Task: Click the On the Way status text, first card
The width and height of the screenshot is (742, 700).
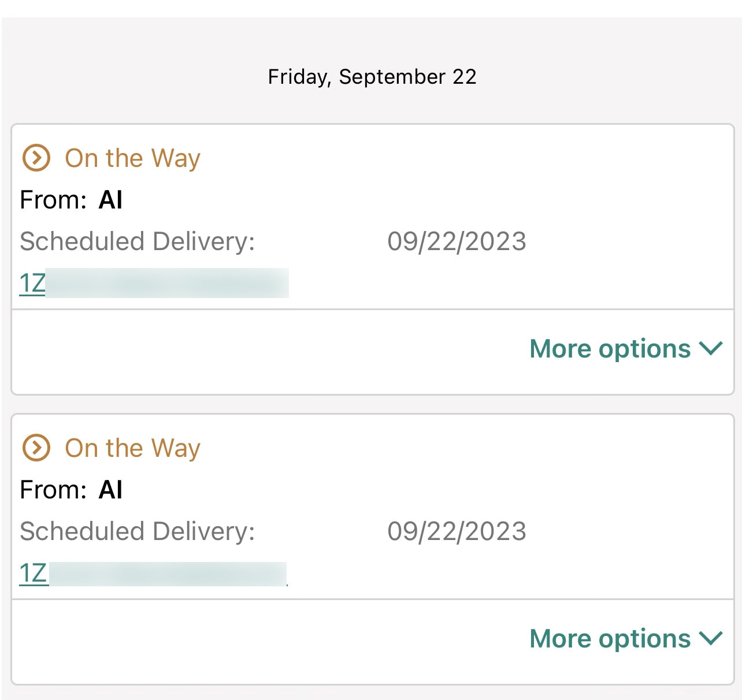Action: point(132,158)
